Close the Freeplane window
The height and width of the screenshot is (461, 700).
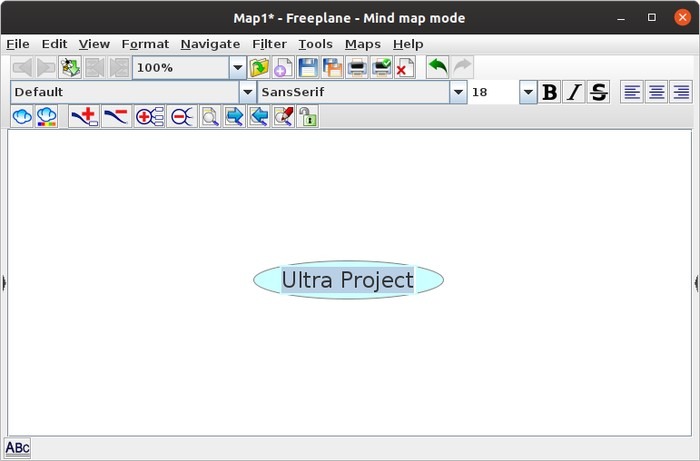pyautogui.click(x=682, y=17)
